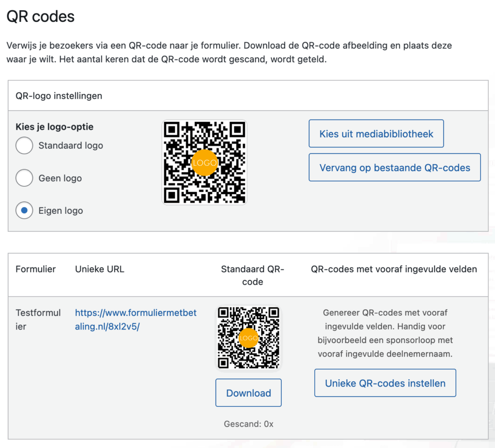Select the Geen logo radio option
Image resolution: width=495 pixels, height=448 pixels.
[24, 178]
